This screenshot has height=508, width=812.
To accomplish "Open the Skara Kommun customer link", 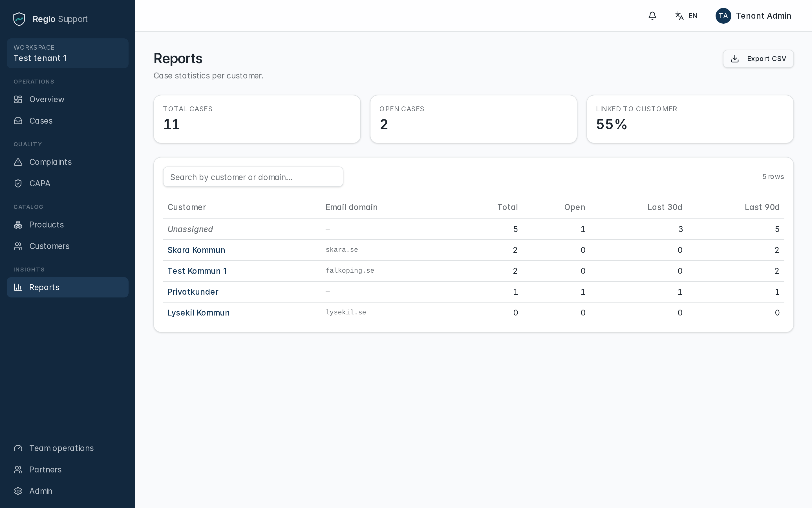I will click(196, 250).
